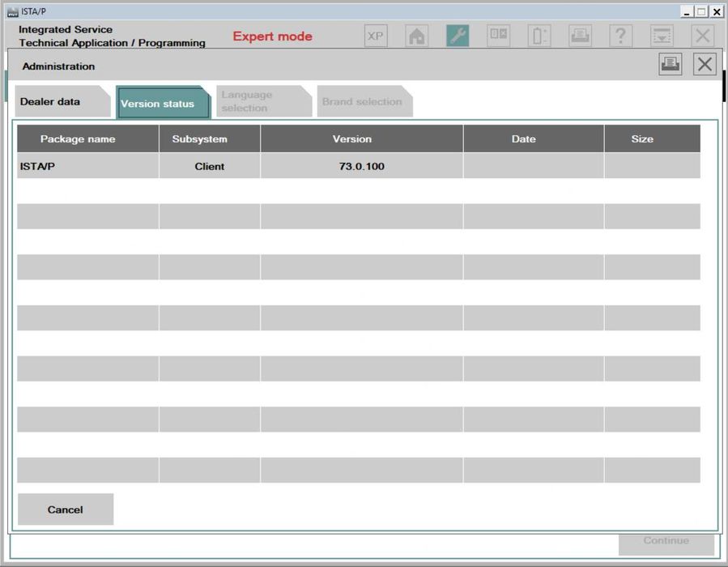The height and width of the screenshot is (567, 728).
Task: Print the Administration panel contents
Action: coord(671,64)
